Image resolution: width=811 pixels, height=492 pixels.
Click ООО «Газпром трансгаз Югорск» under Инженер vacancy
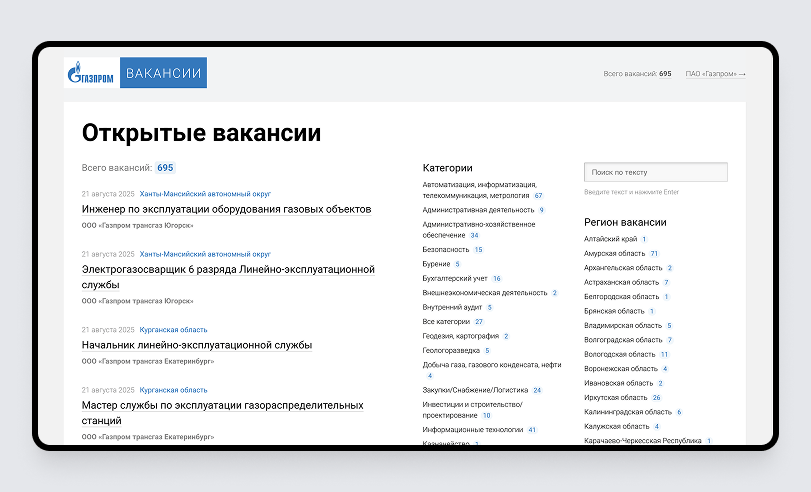138,226
